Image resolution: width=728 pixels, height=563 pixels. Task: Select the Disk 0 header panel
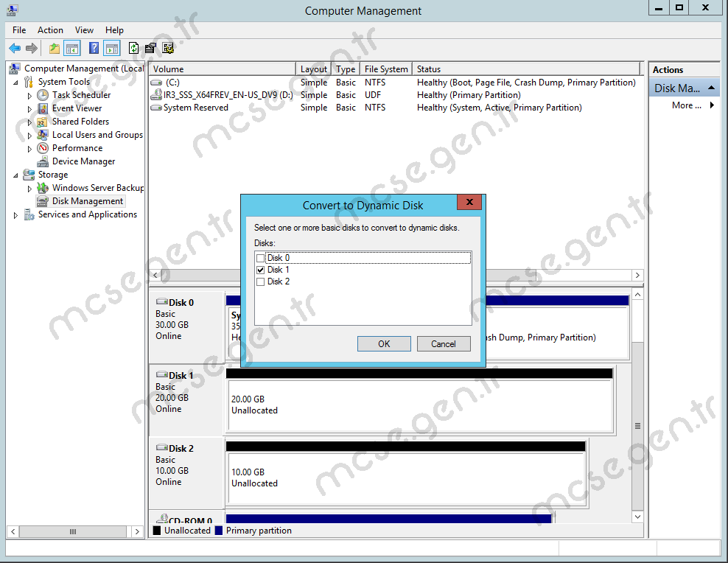186,326
